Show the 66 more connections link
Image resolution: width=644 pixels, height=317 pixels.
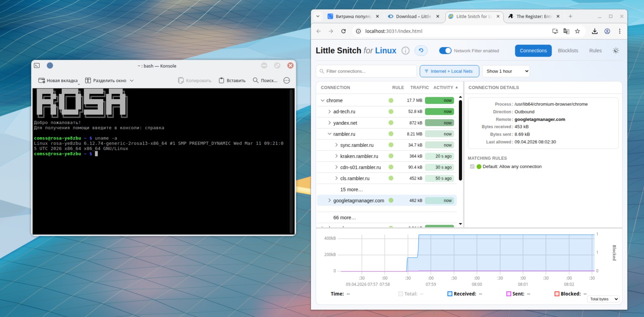[x=344, y=217]
